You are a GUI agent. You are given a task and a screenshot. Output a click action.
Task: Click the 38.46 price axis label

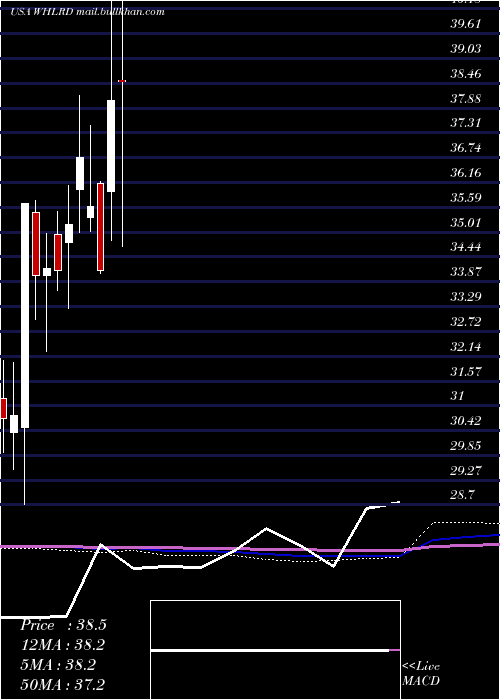466,73
